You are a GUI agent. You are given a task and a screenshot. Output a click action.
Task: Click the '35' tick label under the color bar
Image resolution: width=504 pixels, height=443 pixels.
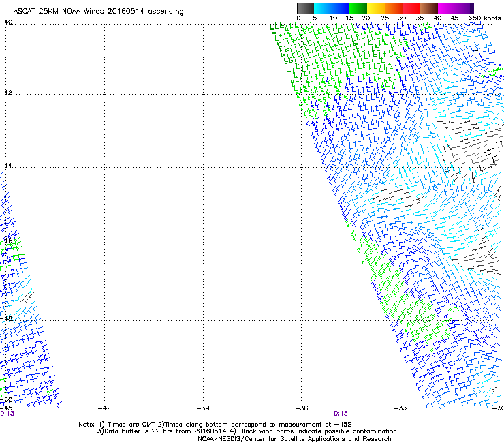coord(420,18)
